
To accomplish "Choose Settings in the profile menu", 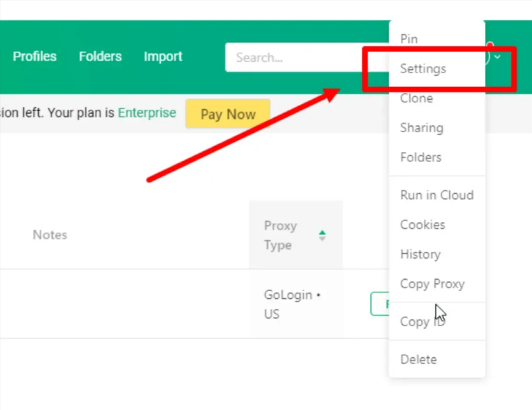I will click(423, 69).
